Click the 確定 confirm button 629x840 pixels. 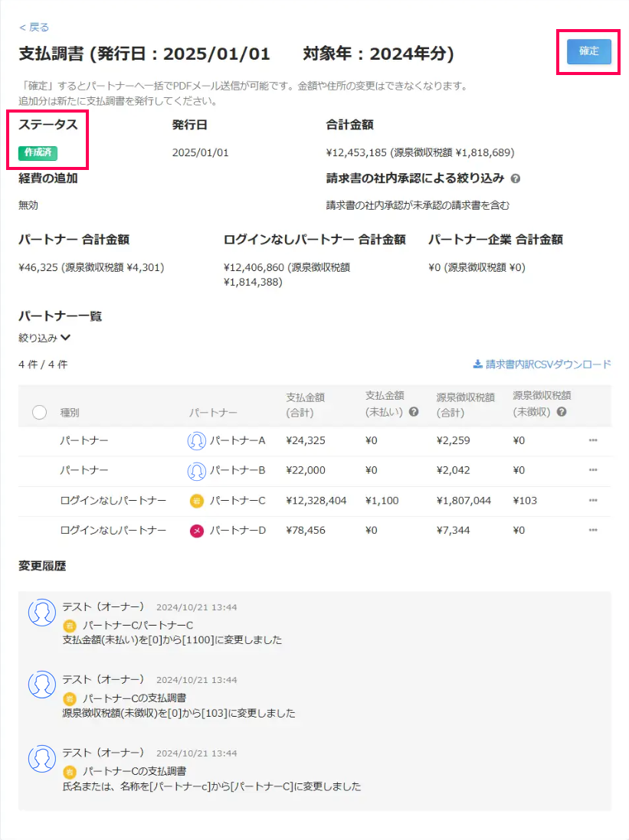589,51
